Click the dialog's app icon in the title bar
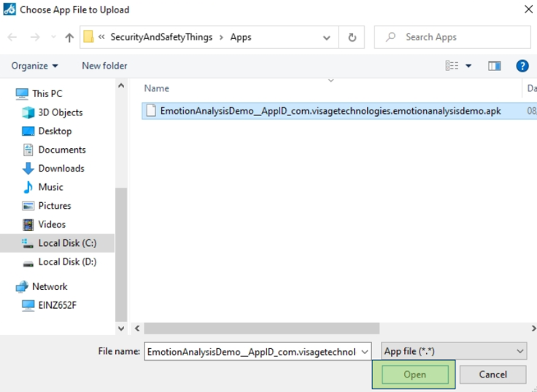The width and height of the screenshot is (537, 392). click(9, 9)
